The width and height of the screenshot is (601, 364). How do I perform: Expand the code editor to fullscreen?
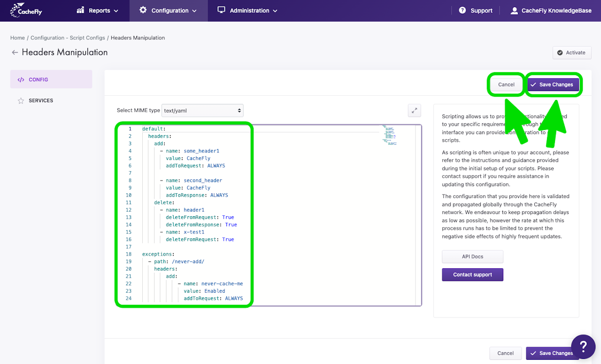414,111
